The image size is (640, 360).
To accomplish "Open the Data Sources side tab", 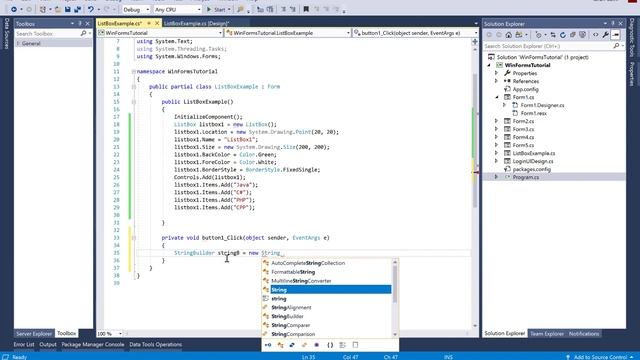I will point(6,34).
